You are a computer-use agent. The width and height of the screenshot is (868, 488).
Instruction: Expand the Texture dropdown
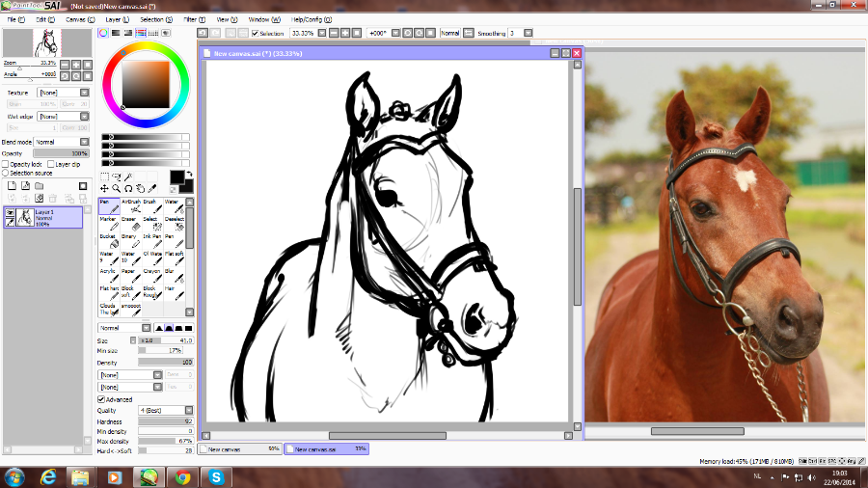[63, 93]
